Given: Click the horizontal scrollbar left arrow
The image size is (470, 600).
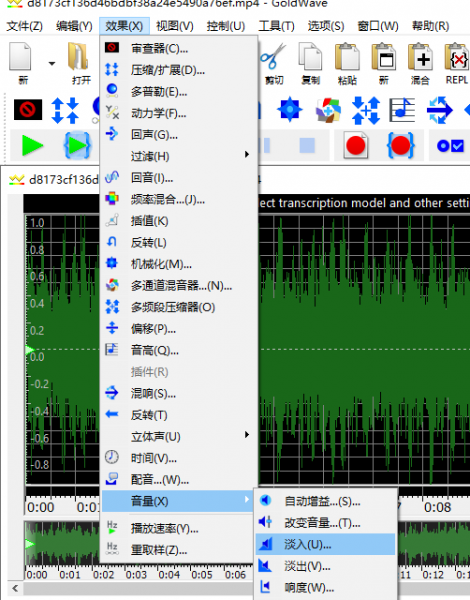Looking at the screenshot, I should (15, 588).
